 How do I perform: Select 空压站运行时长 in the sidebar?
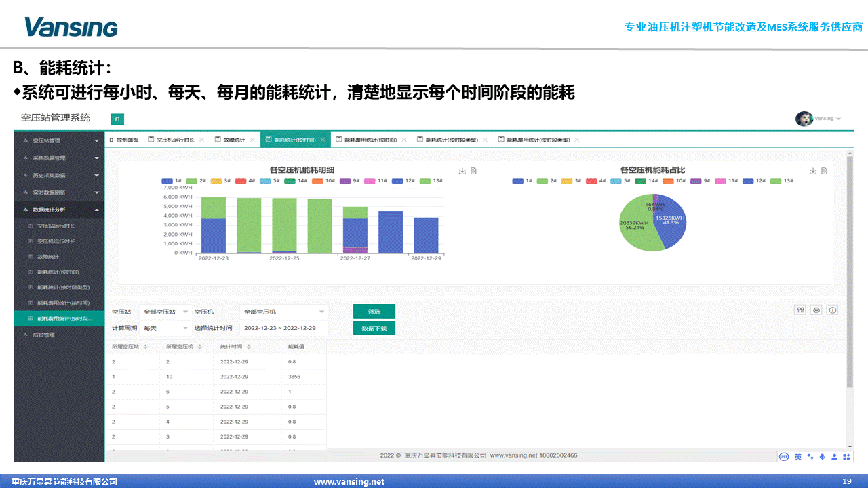click(x=56, y=226)
